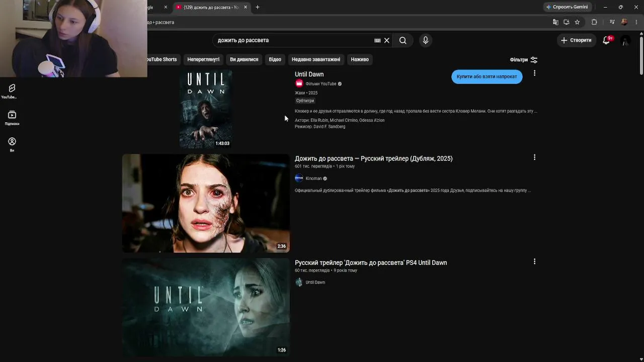Close the YouTube tab 'дожить до рассвета'

[x=246, y=7]
